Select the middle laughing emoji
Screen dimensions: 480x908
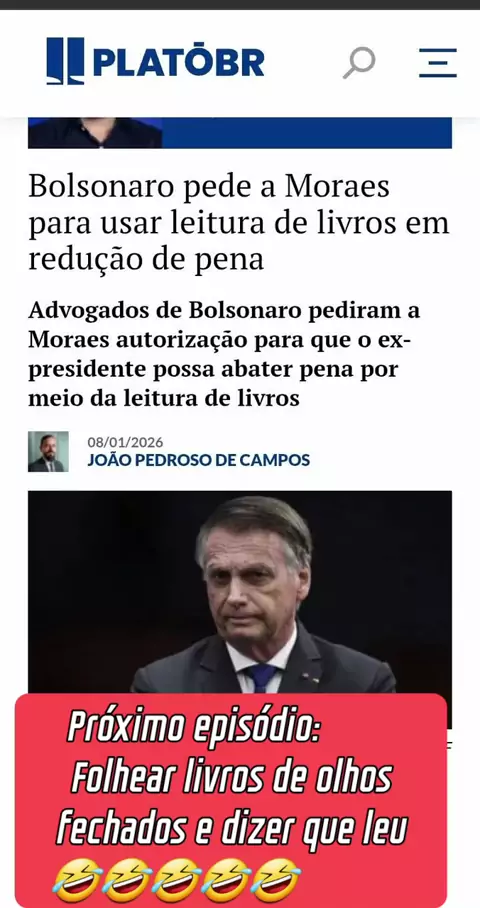177,880
